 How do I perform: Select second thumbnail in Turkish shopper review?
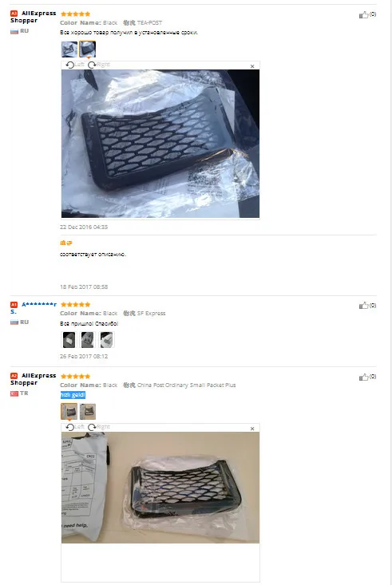coord(88,412)
